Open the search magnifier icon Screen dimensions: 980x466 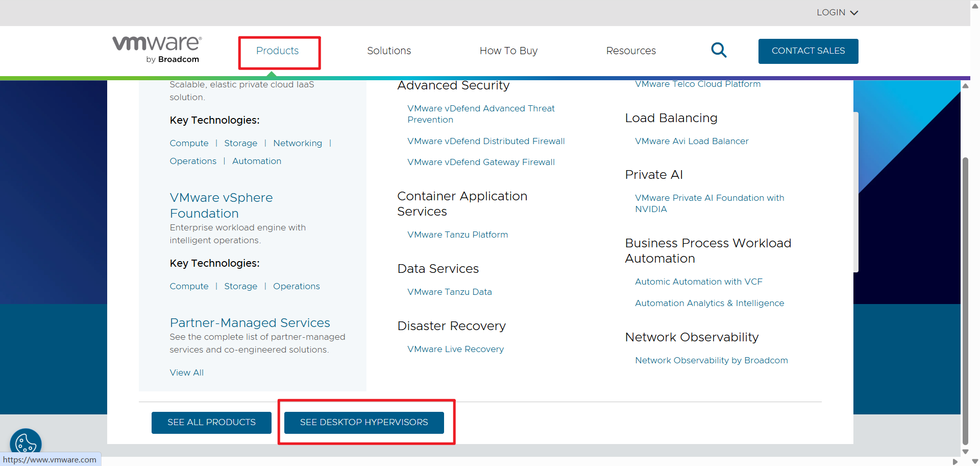click(x=719, y=50)
